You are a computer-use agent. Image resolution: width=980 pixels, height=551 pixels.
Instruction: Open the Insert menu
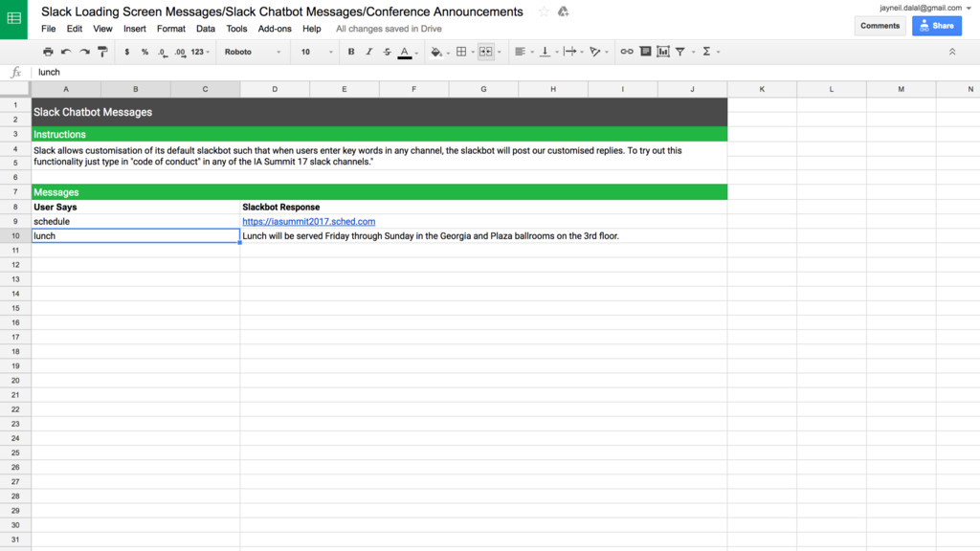(x=134, y=29)
